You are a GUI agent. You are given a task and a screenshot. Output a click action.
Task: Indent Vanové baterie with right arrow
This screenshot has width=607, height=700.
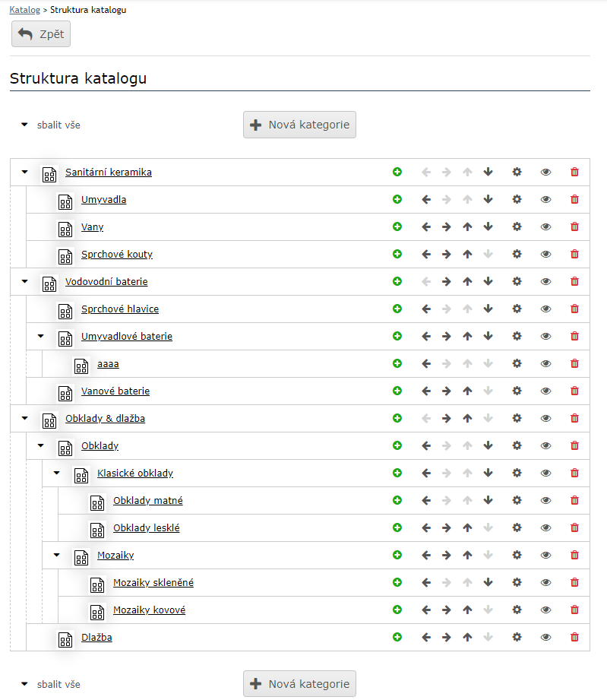click(447, 391)
